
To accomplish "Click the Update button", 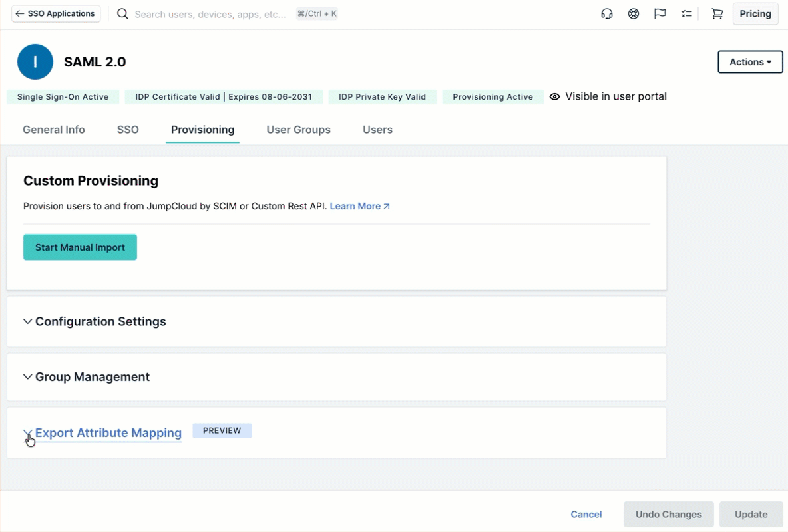I will (x=751, y=515).
